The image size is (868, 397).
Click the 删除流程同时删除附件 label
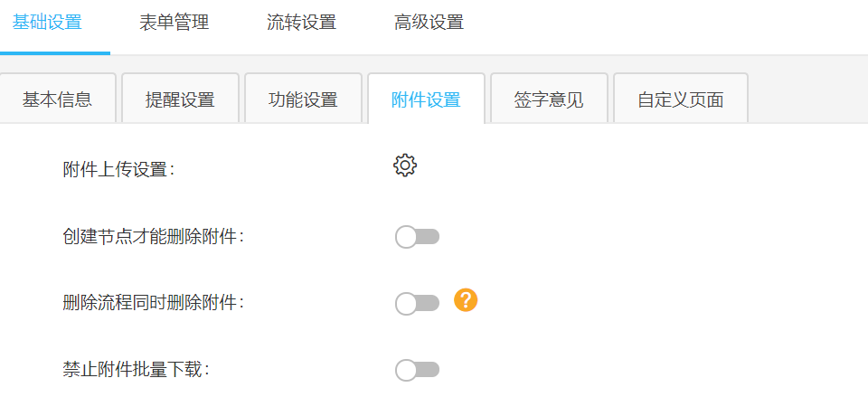154,303
